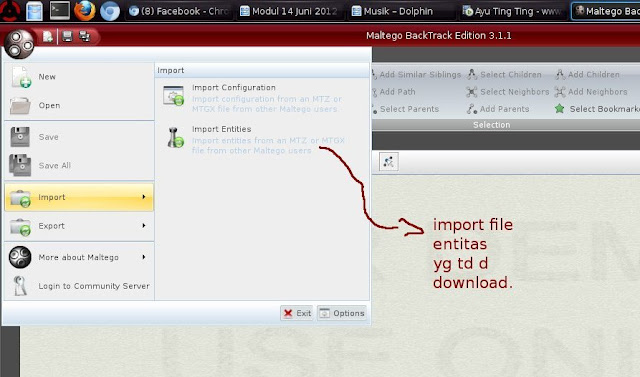This screenshot has width=640, height=377.
Task: Click the Open folder icon
Action: click(x=20, y=106)
